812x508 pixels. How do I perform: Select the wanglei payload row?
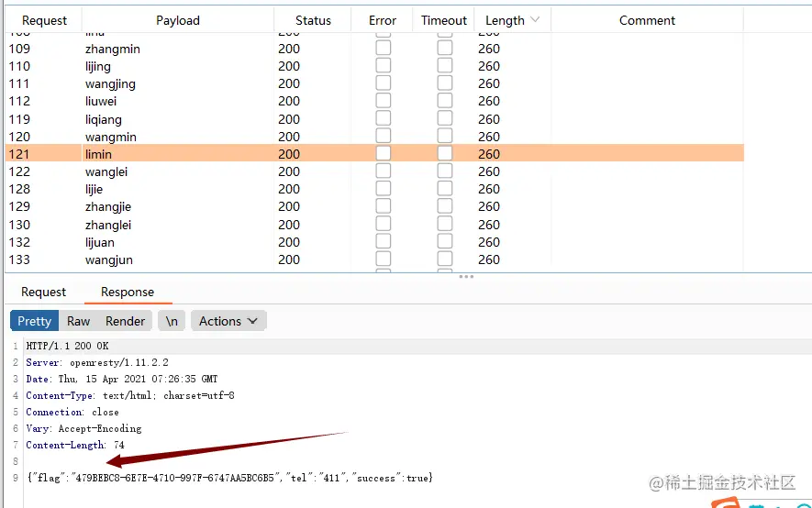coord(374,171)
